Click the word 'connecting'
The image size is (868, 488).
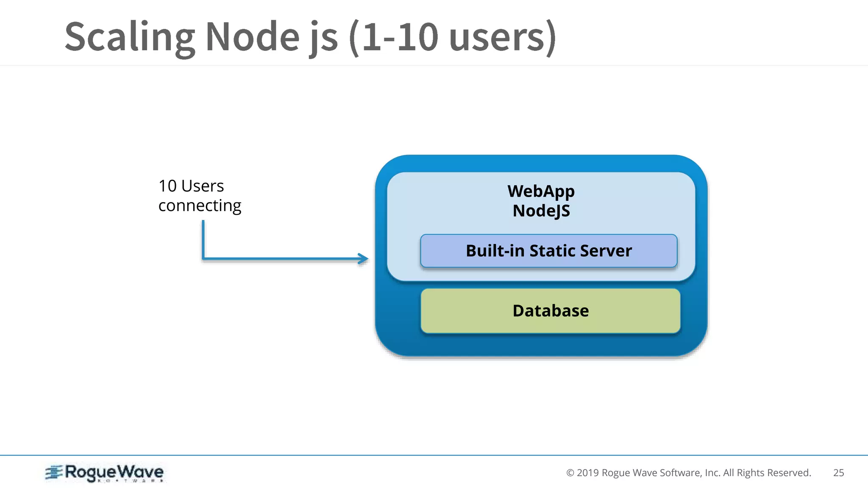coord(200,205)
